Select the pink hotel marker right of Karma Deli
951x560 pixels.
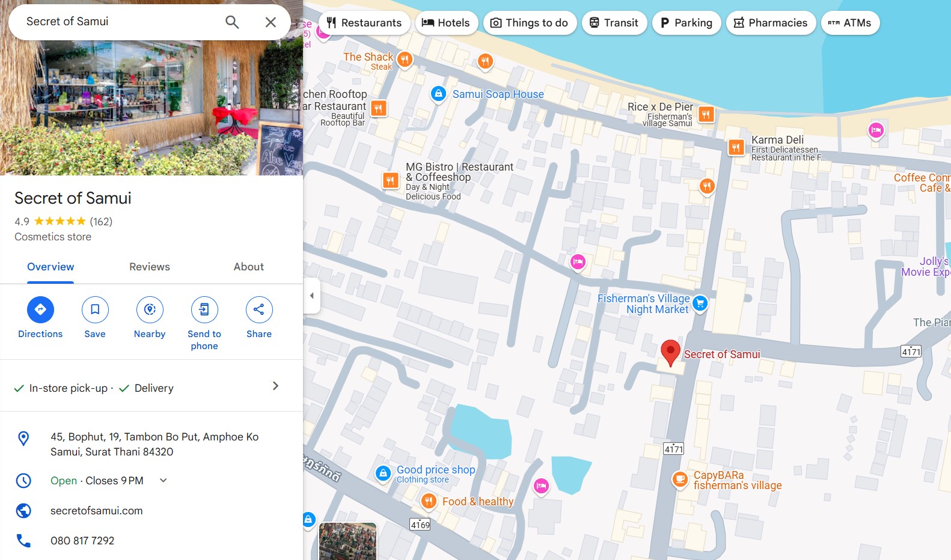tap(876, 130)
